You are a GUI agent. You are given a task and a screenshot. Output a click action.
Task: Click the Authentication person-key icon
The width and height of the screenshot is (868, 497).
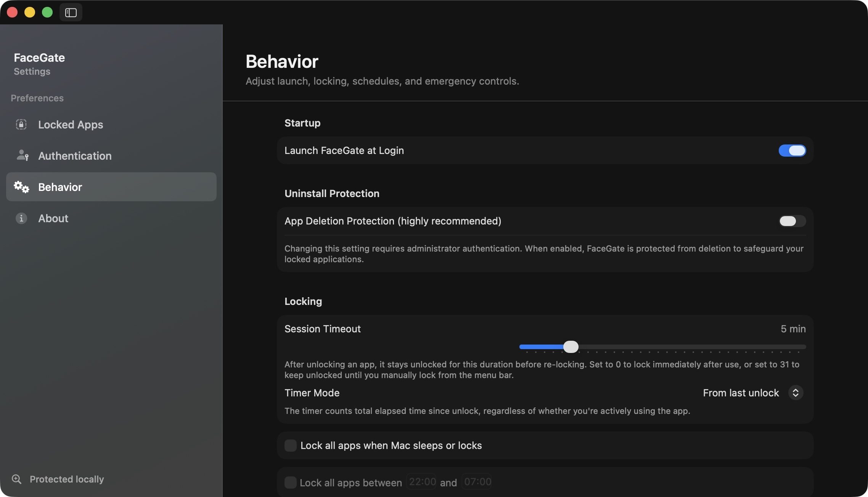coord(23,156)
